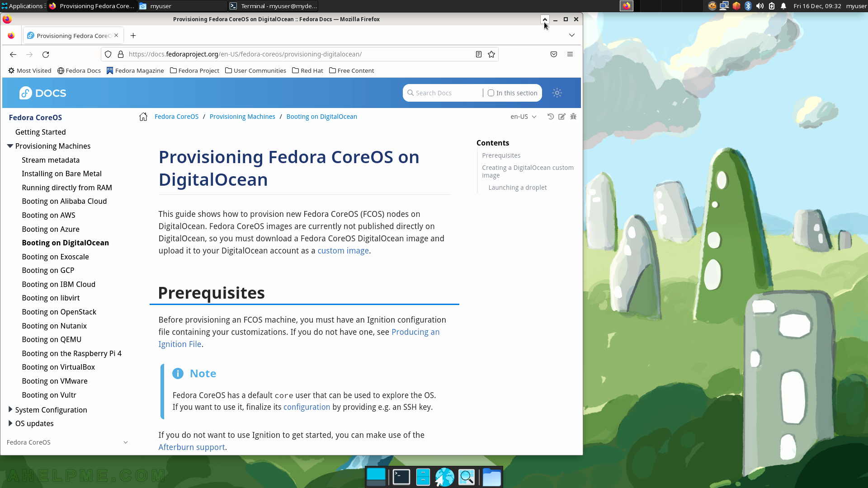Click the padlock site security icon
868x488 pixels.
click(121, 54)
